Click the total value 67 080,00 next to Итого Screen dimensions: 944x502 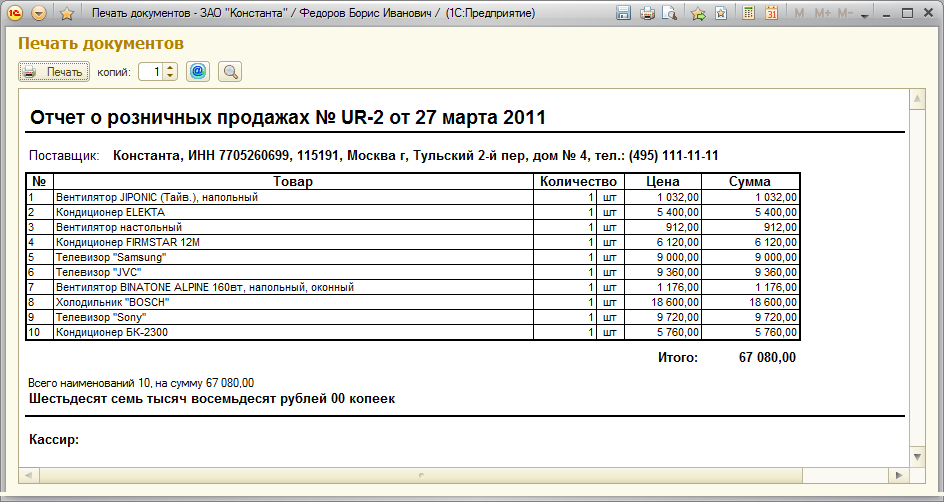767,358
